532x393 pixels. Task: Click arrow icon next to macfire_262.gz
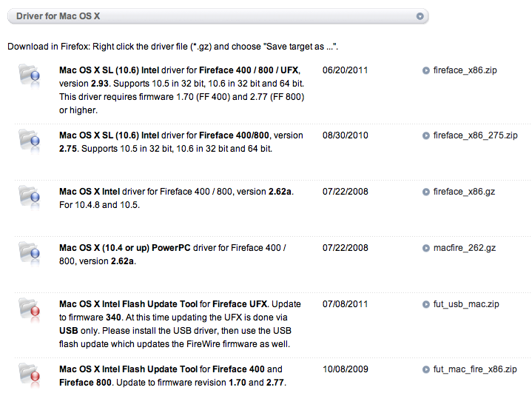tap(426, 249)
